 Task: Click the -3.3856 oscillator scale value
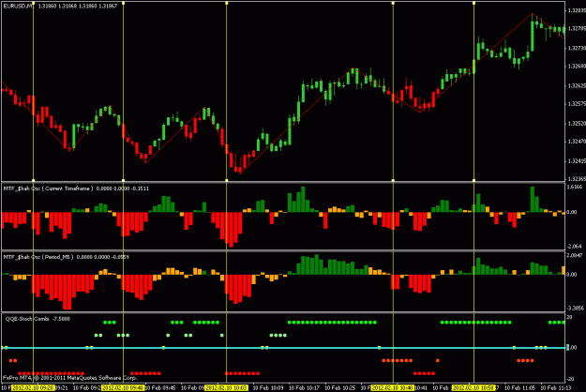(x=575, y=309)
